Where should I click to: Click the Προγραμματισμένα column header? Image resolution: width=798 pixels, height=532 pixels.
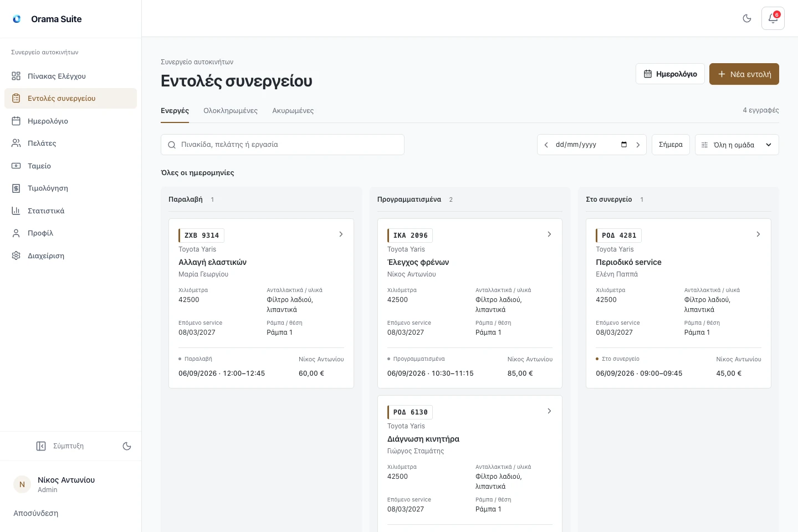pos(409,199)
